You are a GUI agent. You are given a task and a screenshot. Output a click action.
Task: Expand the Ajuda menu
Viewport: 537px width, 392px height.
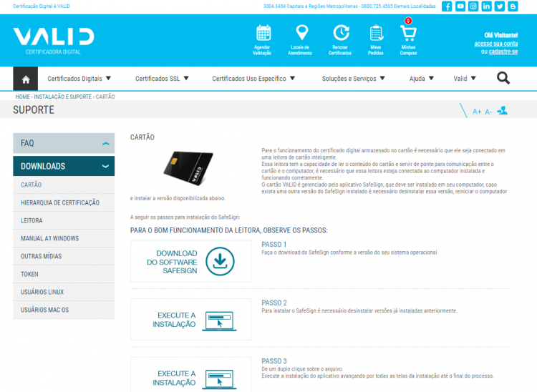click(422, 79)
